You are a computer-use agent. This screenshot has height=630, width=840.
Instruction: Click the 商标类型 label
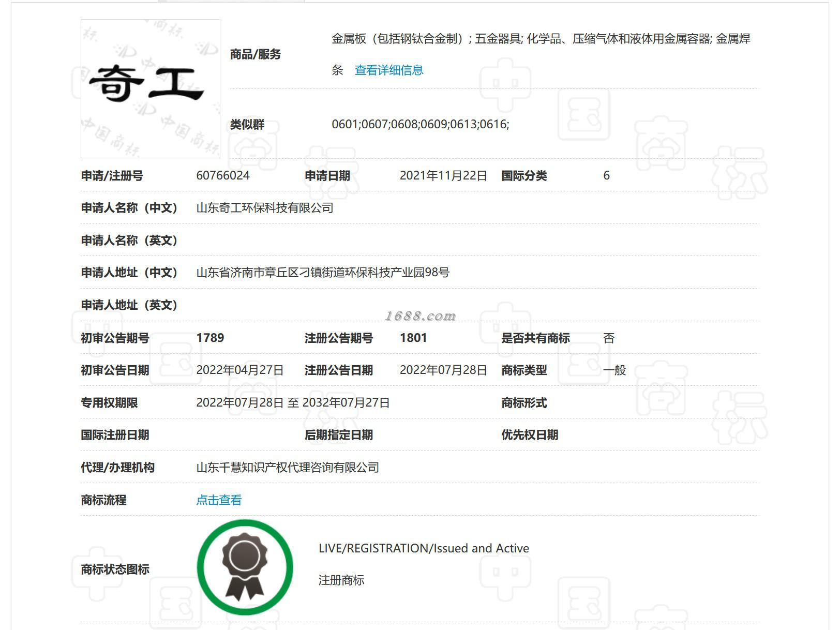click(x=524, y=370)
